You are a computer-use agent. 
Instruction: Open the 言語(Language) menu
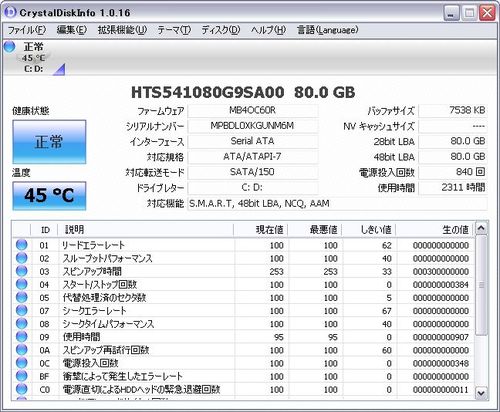coord(328,30)
